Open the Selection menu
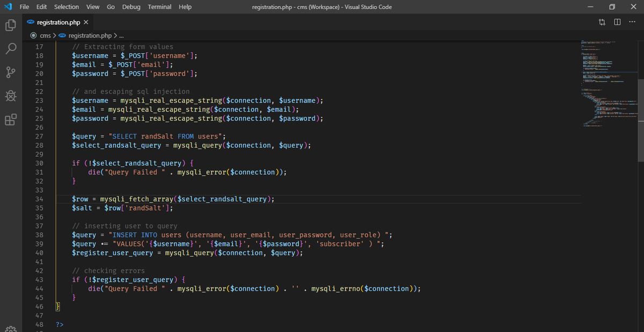The image size is (644, 332). coord(67,7)
